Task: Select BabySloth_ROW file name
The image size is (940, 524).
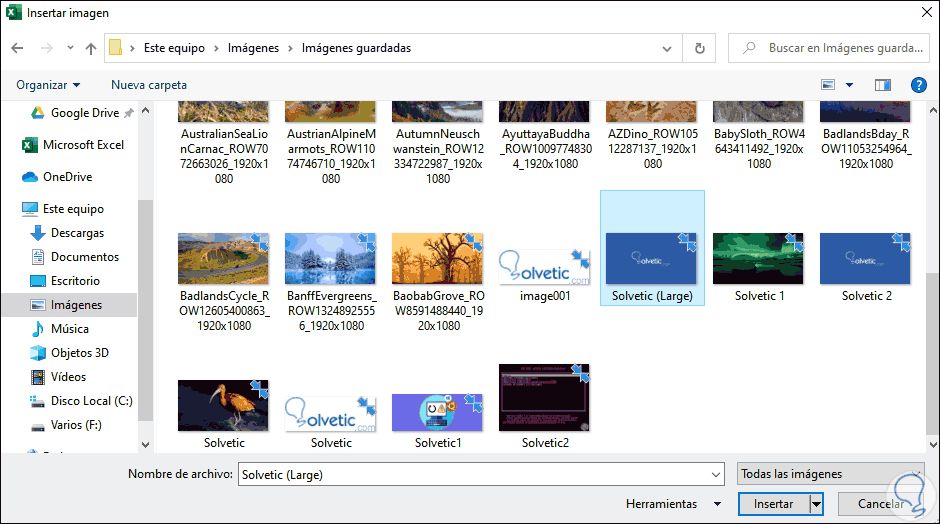Action: (x=759, y=149)
